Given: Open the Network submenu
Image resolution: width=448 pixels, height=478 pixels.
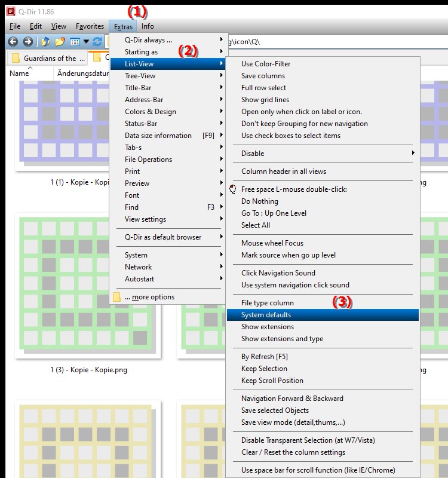Looking at the screenshot, I should point(167,267).
